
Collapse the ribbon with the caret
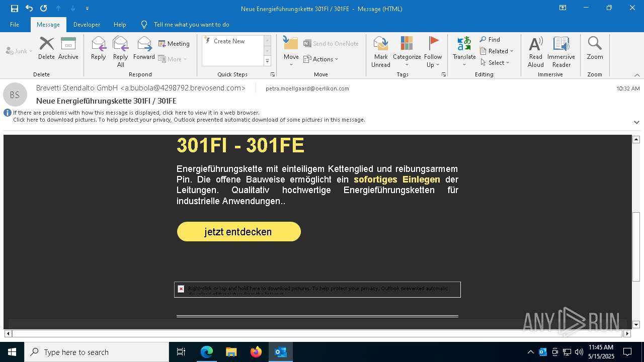pos(637,75)
